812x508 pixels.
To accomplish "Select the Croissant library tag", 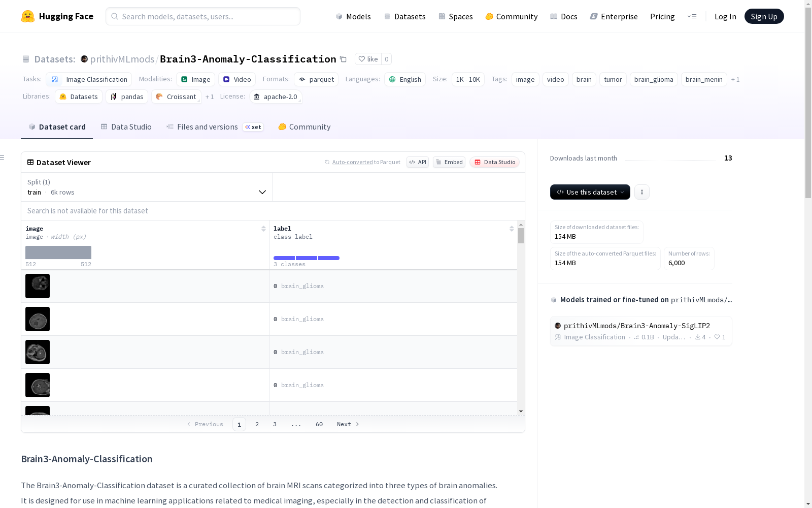I will [176, 97].
